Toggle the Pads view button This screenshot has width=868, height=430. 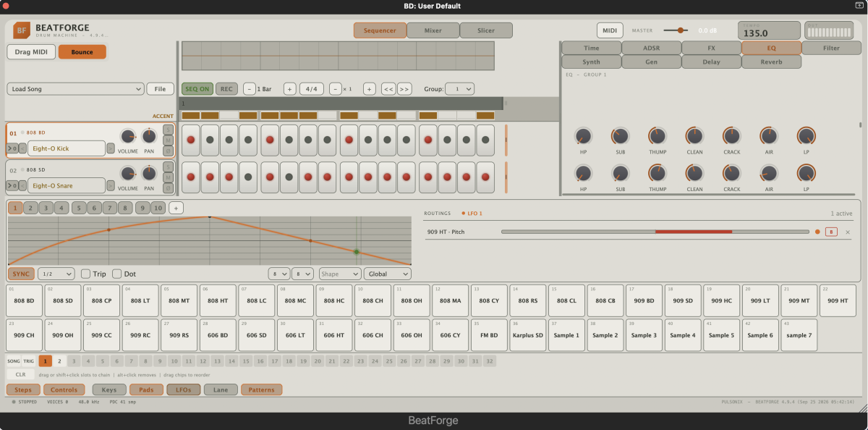point(146,389)
